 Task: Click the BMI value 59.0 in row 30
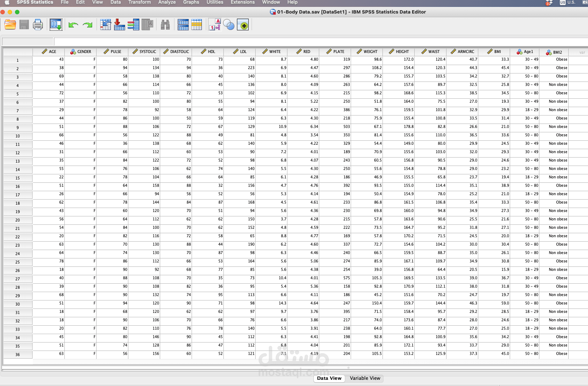click(x=494, y=303)
